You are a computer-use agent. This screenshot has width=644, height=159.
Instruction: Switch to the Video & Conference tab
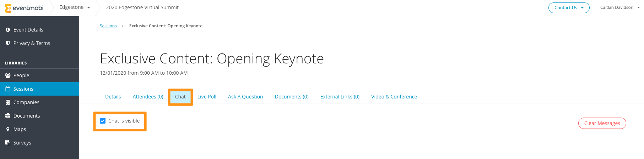tap(394, 97)
